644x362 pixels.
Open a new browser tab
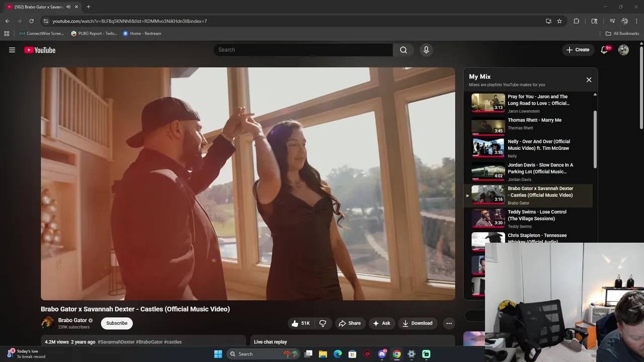click(x=89, y=7)
